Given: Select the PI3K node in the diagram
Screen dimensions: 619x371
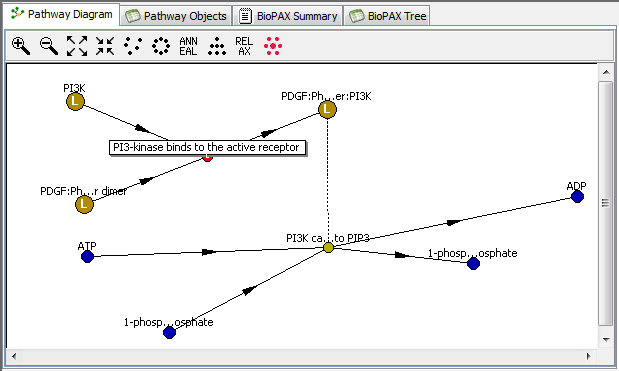Looking at the screenshot, I should click(75, 101).
